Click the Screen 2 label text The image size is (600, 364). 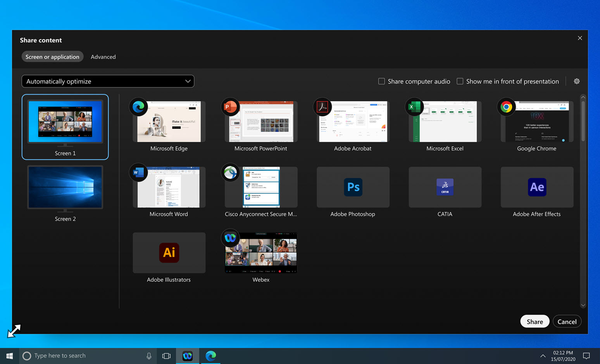point(65,219)
